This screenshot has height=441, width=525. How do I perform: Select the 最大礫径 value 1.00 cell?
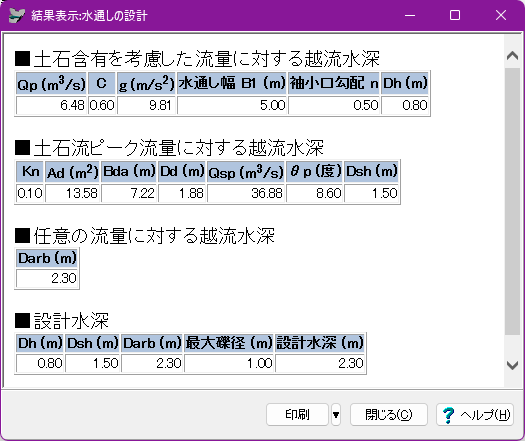(x=229, y=363)
